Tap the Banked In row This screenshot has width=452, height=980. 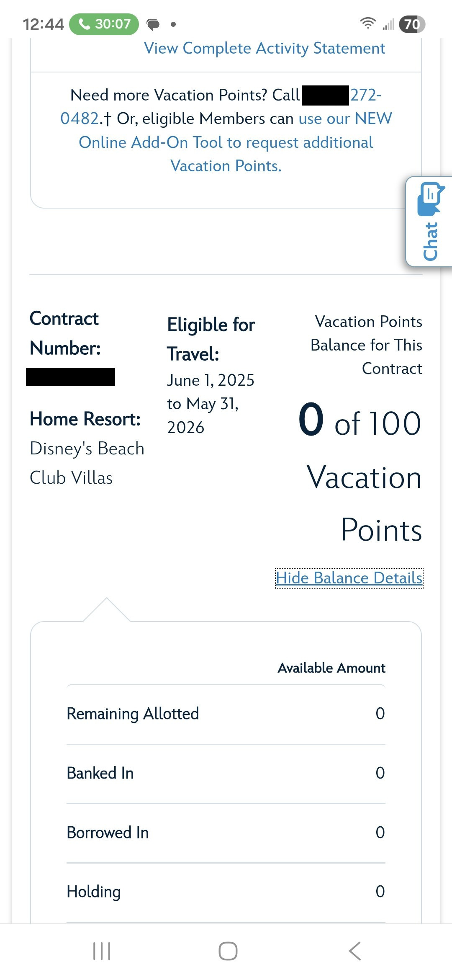coord(226,773)
